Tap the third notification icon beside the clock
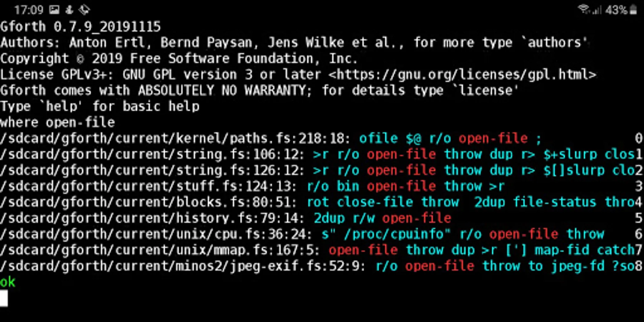Screen dimensions: 644x322 [84, 10]
